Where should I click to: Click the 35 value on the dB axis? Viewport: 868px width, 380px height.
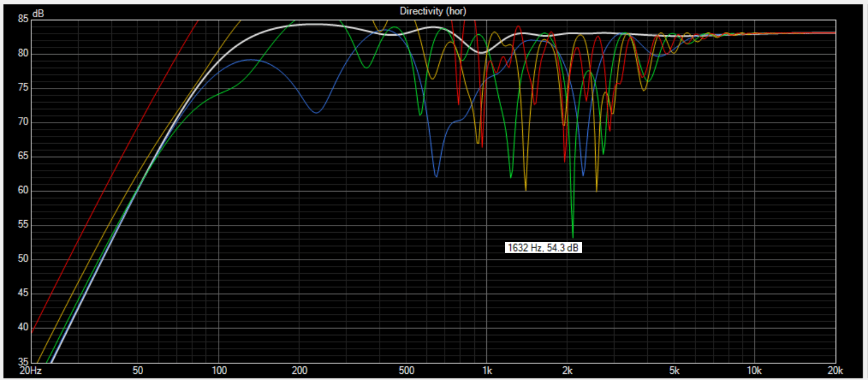point(23,362)
